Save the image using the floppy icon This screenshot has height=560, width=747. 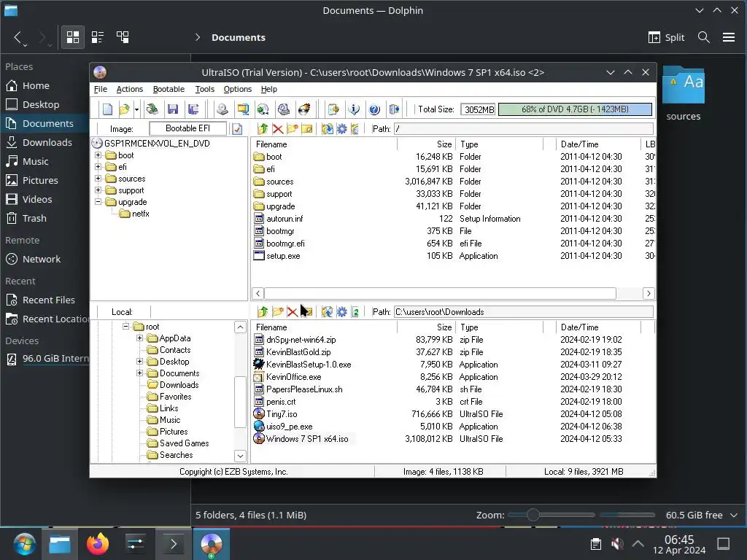coord(173,109)
